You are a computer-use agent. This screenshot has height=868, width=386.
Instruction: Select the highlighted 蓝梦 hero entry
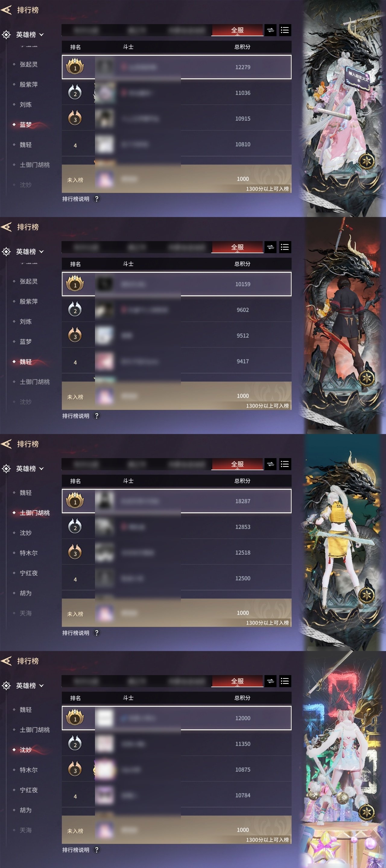(x=26, y=125)
